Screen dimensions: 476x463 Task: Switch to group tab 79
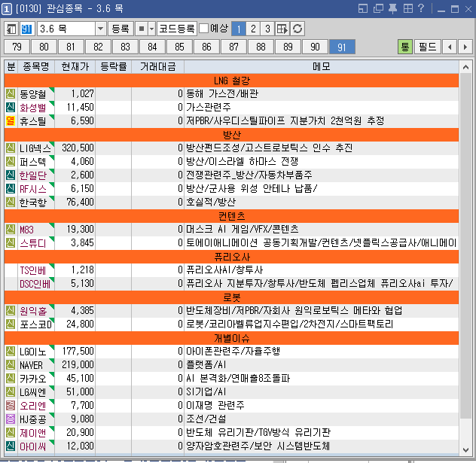tap(17, 47)
